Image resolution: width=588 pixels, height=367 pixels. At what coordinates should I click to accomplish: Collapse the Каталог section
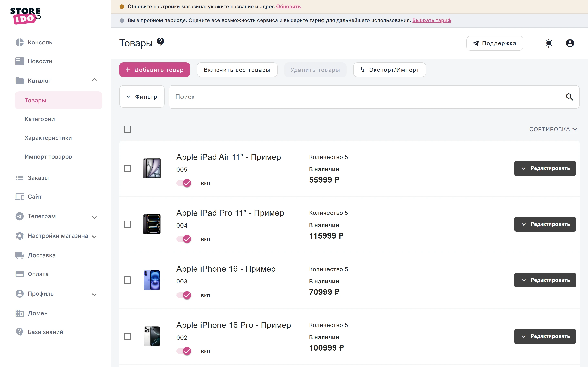(94, 80)
